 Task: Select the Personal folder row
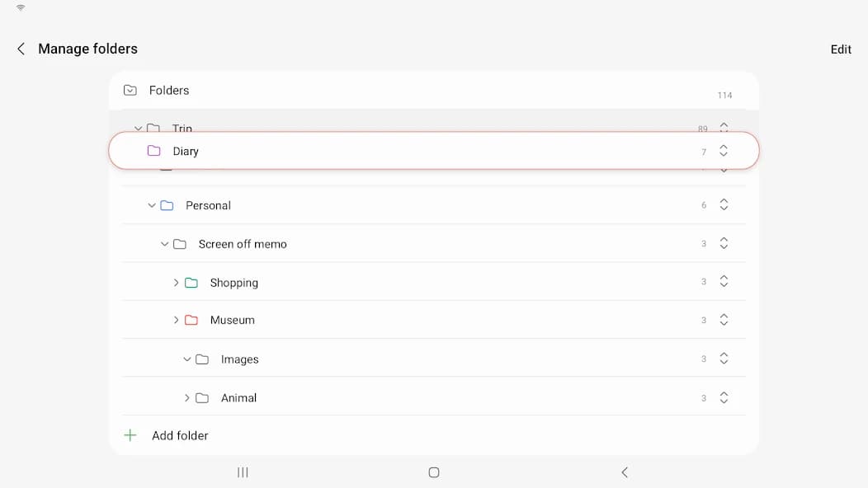pyautogui.click(x=209, y=205)
